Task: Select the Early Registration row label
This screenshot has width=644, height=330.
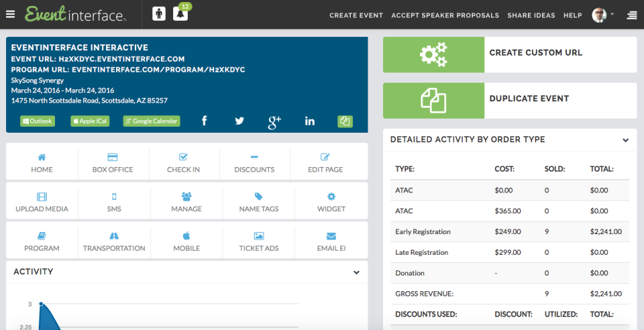Action: 423,231
